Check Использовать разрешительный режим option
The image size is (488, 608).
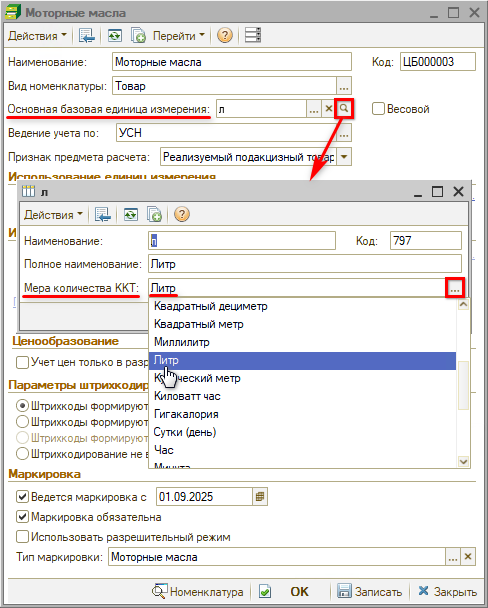tap(22, 537)
